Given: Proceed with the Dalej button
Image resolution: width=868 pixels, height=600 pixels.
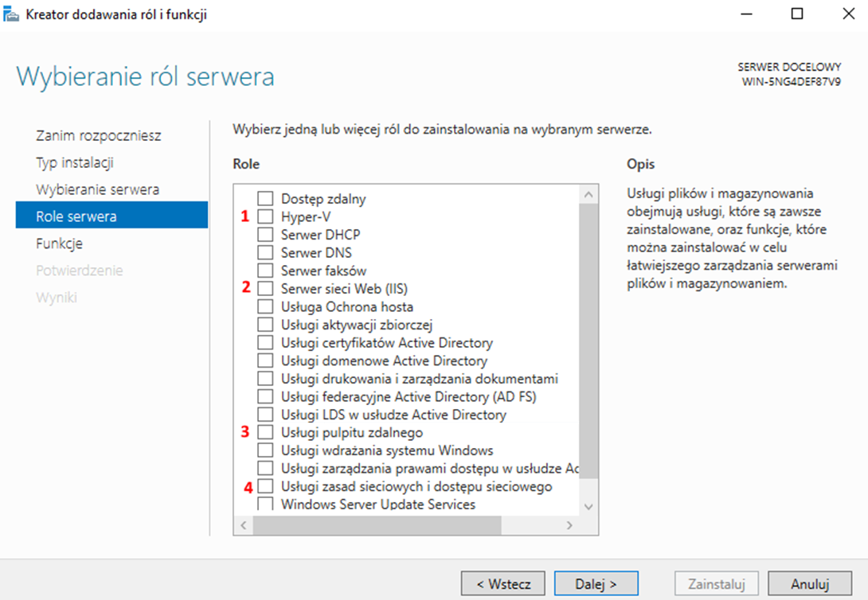Looking at the screenshot, I should (x=596, y=584).
